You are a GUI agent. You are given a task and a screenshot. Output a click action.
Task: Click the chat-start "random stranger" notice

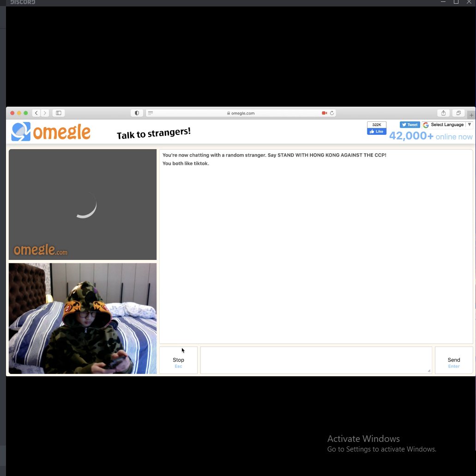[x=274, y=155]
